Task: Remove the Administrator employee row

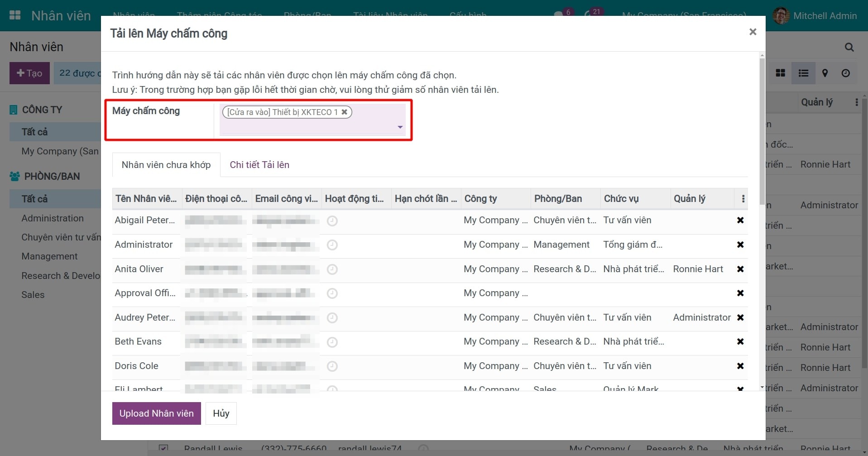Action: [x=740, y=245]
